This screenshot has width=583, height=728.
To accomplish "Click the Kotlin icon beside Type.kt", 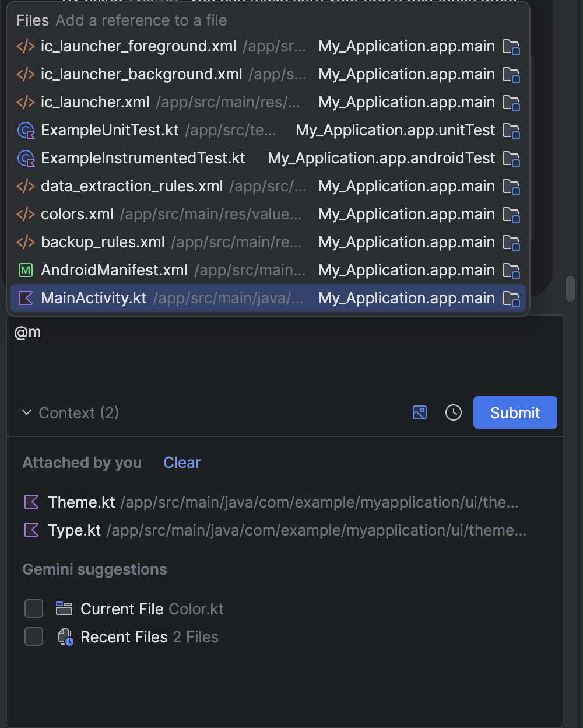I will (31, 530).
